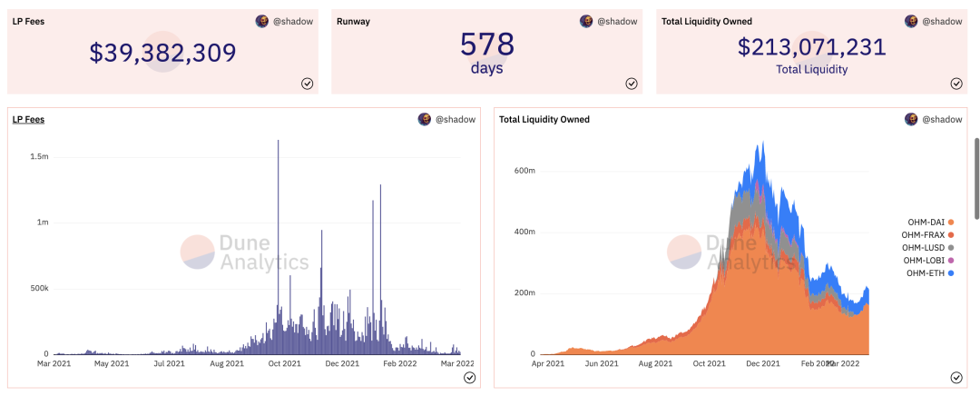The width and height of the screenshot is (980, 396).
Task: Click the 578 days Runway value
Action: click(487, 53)
